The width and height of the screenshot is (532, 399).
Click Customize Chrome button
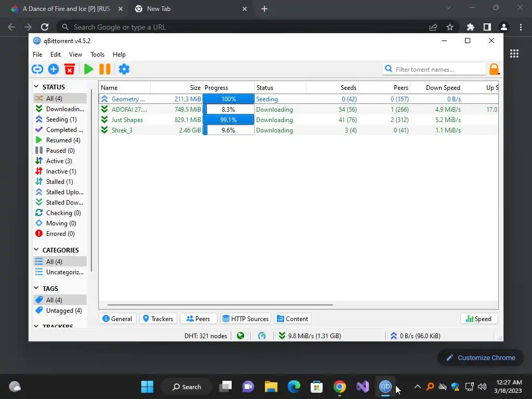481,357
